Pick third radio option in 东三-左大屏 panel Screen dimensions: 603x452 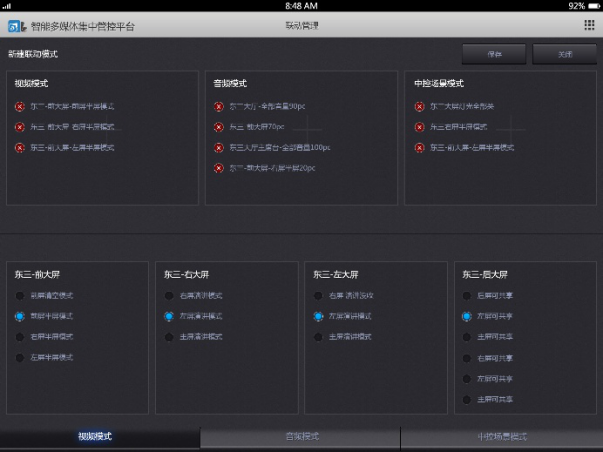tap(319, 336)
